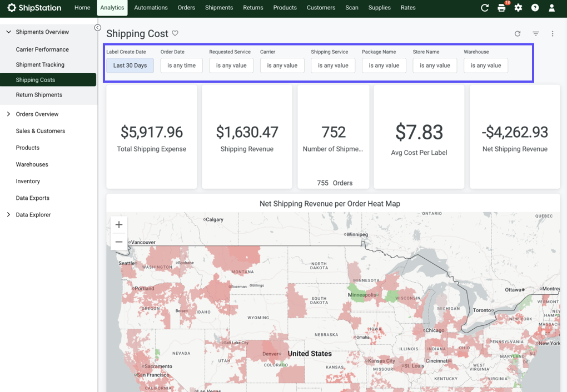Go to the Home tab

(82, 8)
